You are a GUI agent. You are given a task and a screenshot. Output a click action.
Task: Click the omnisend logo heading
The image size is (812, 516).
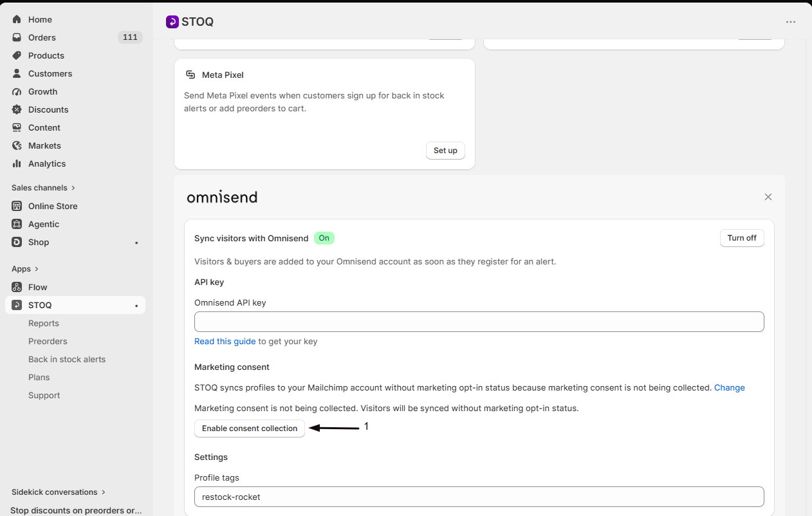coord(222,197)
